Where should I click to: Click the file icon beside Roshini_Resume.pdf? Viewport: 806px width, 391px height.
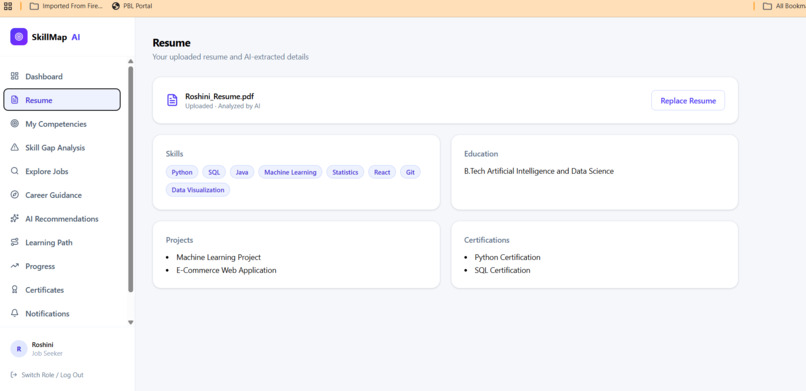172,100
